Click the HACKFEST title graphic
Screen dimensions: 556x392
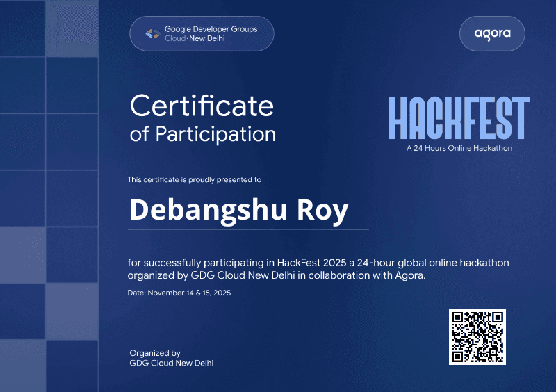tap(459, 117)
